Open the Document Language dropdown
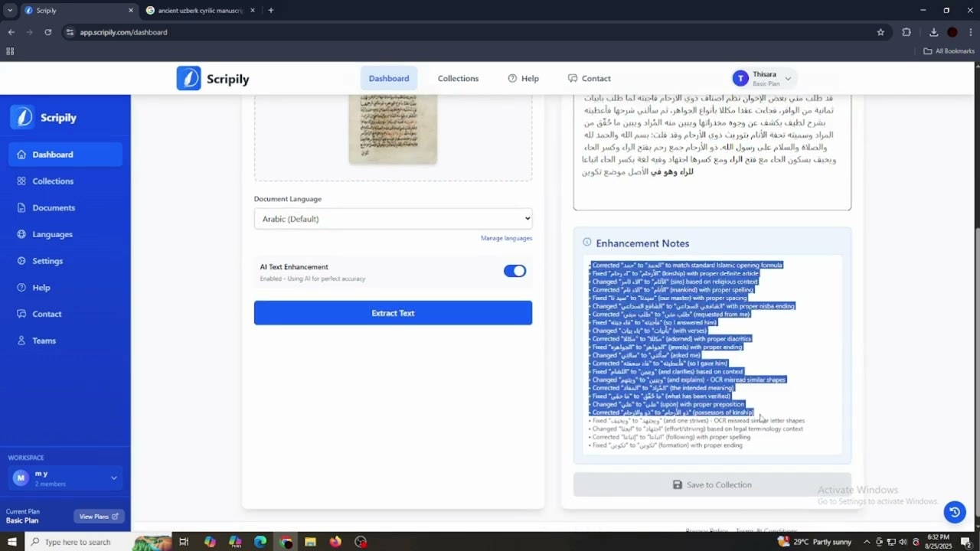The width and height of the screenshot is (980, 551). [x=393, y=219]
